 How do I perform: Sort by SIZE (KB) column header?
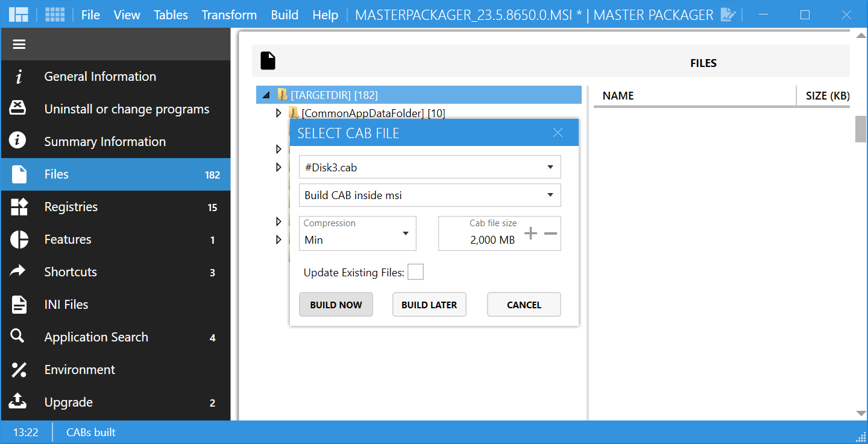pyautogui.click(x=827, y=96)
